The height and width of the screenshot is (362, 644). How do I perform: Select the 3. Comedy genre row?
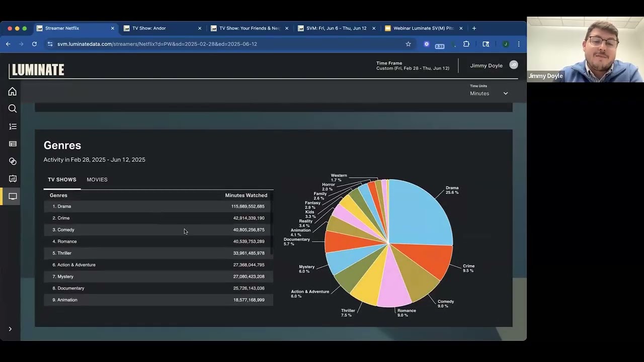158,230
